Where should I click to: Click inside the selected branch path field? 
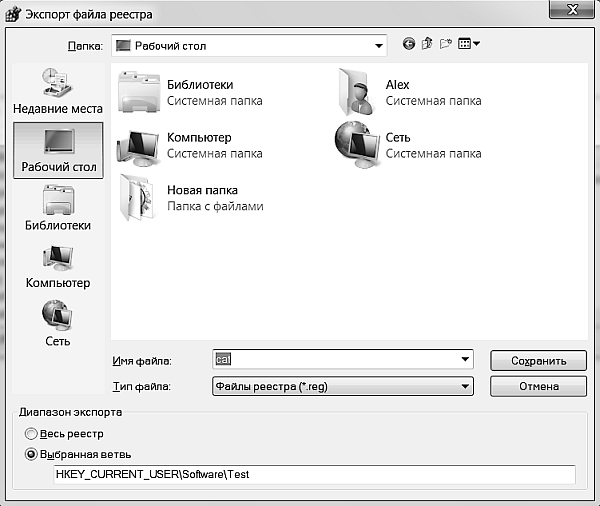click(x=314, y=475)
